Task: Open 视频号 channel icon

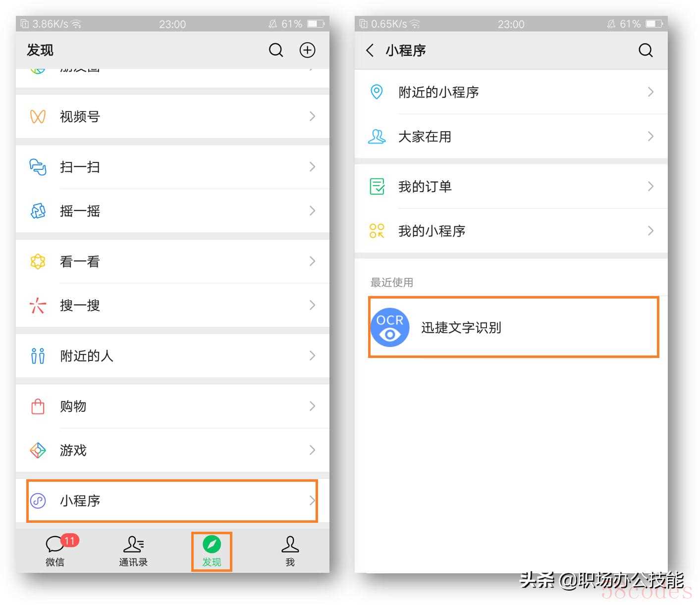Action: (38, 116)
